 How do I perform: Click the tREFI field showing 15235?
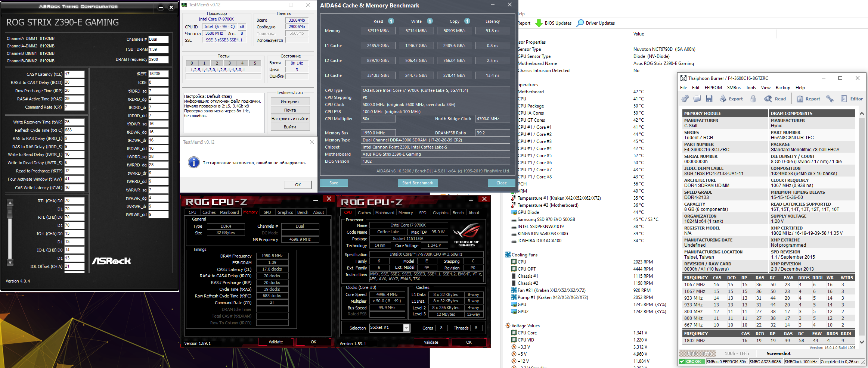[x=158, y=74]
